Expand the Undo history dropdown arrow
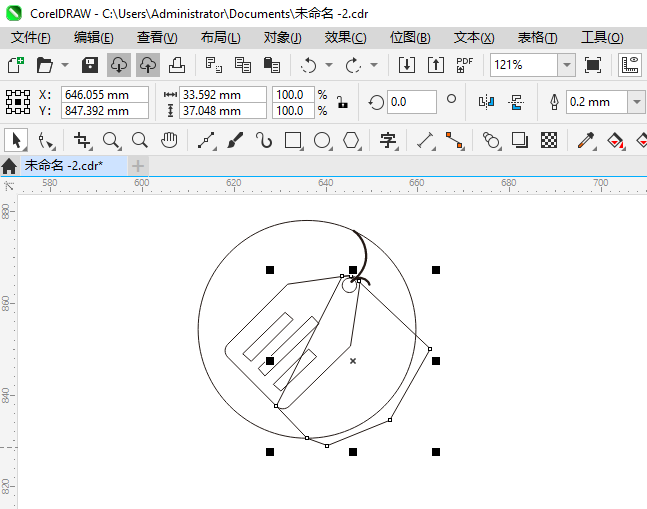This screenshot has width=647, height=509. click(x=329, y=65)
